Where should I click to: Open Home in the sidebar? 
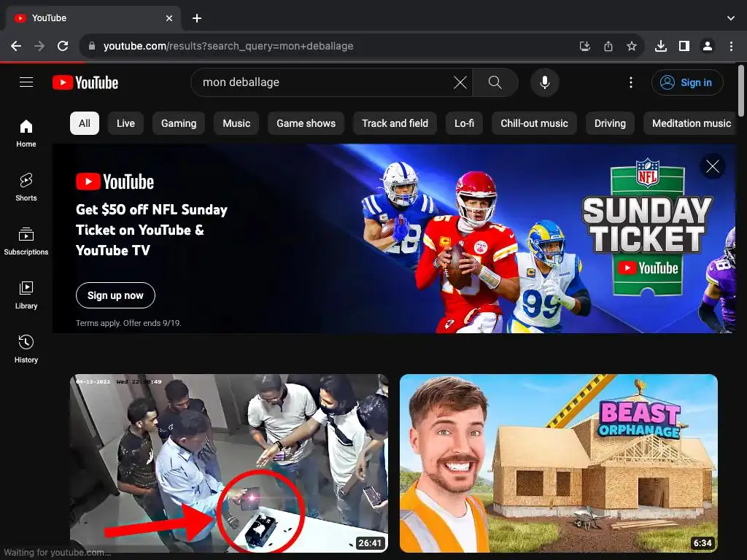coord(26,133)
